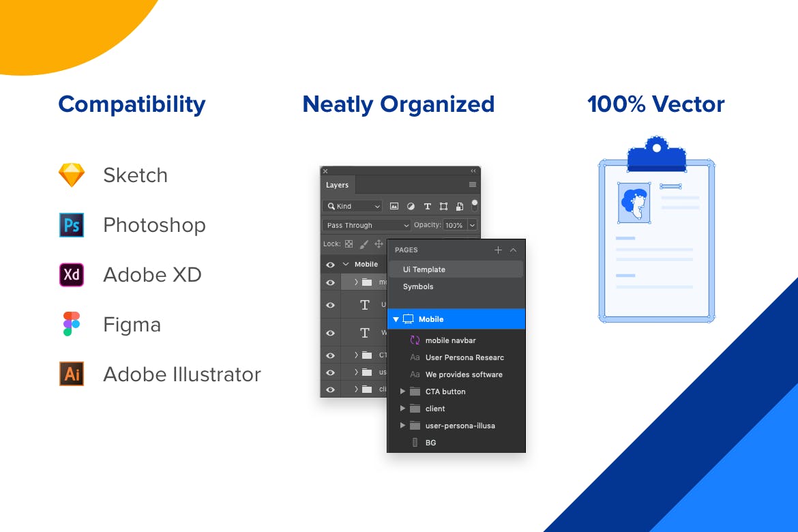Open the Layers panel flyout menu
This screenshot has height=532, width=798.
coord(472,185)
